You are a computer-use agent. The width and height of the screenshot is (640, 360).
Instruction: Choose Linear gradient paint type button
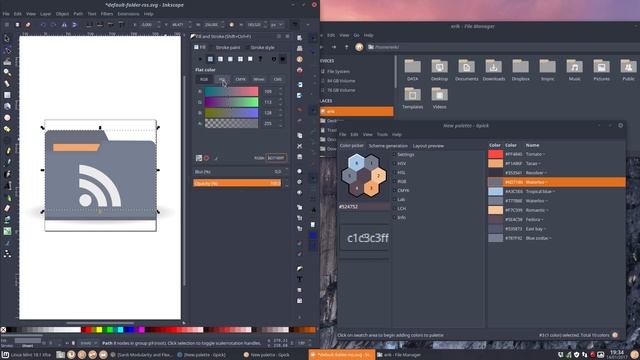[220, 59]
